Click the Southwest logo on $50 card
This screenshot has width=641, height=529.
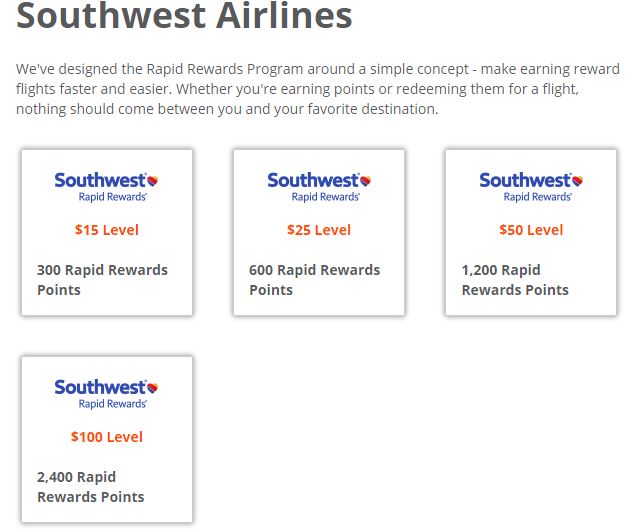tap(531, 187)
